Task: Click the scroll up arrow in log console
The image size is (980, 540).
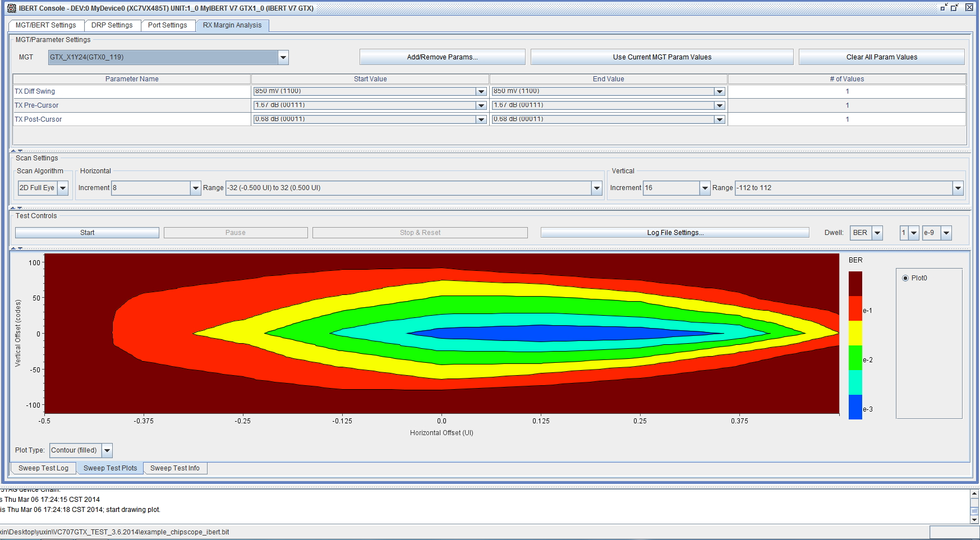Action: pyautogui.click(x=974, y=494)
